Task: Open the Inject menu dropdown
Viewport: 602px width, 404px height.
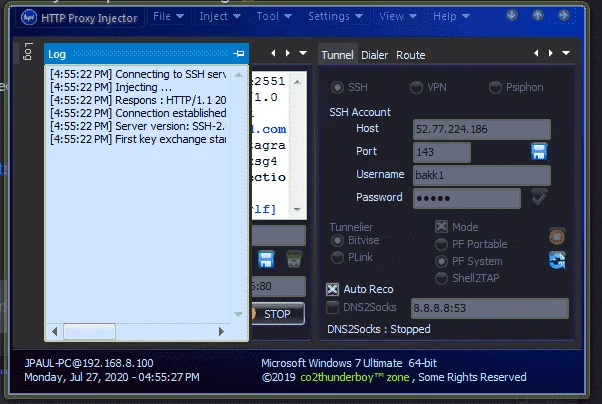Action: 220,17
